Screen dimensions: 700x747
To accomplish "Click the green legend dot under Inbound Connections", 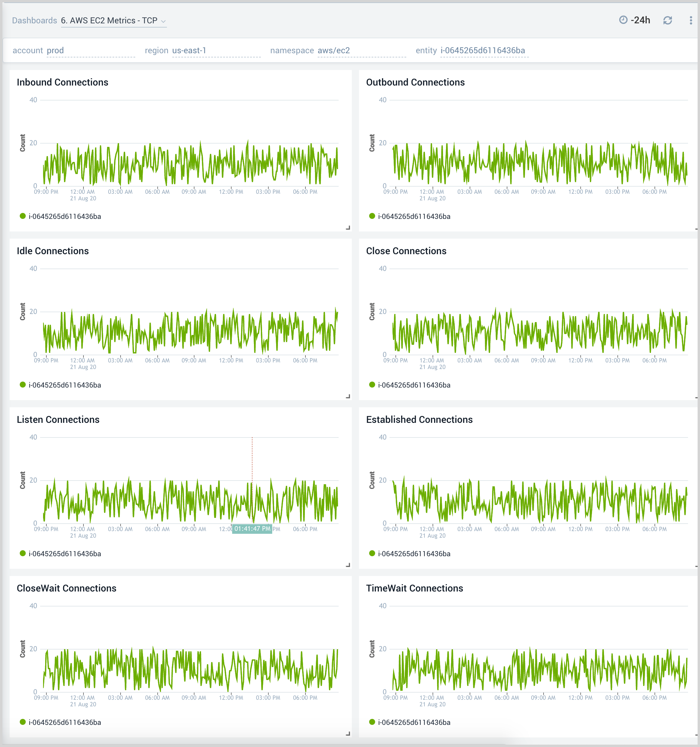I will coord(23,216).
